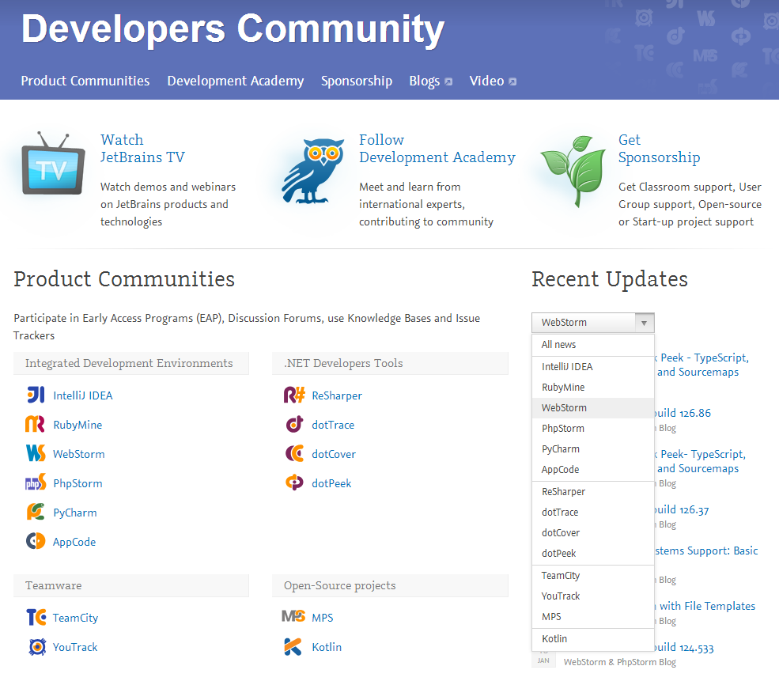Open the 'uild 126.86' update link
The width and height of the screenshot is (779, 700).
(x=683, y=414)
